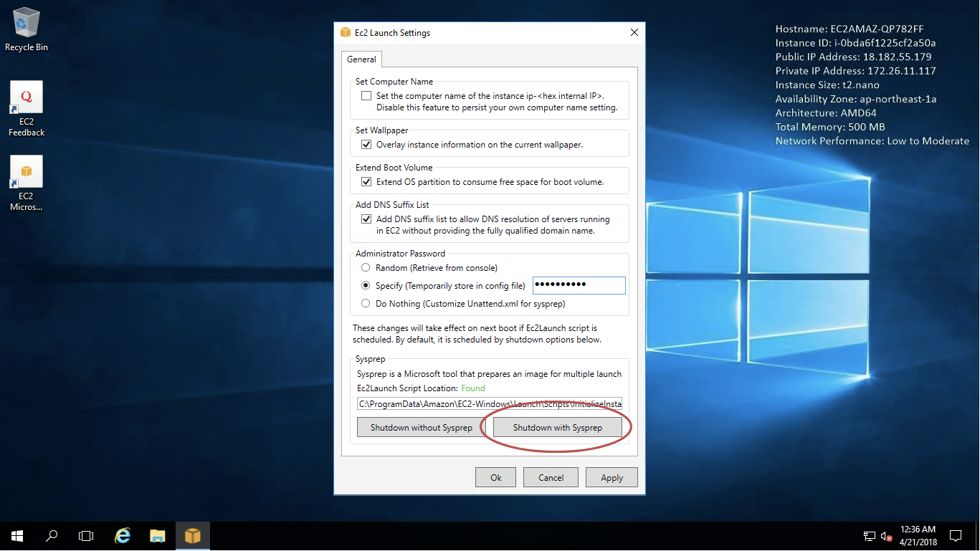Image resolution: width=980 pixels, height=551 pixels.
Task: Open the EC2 Feedback desktop shortcut
Action: (x=27, y=109)
